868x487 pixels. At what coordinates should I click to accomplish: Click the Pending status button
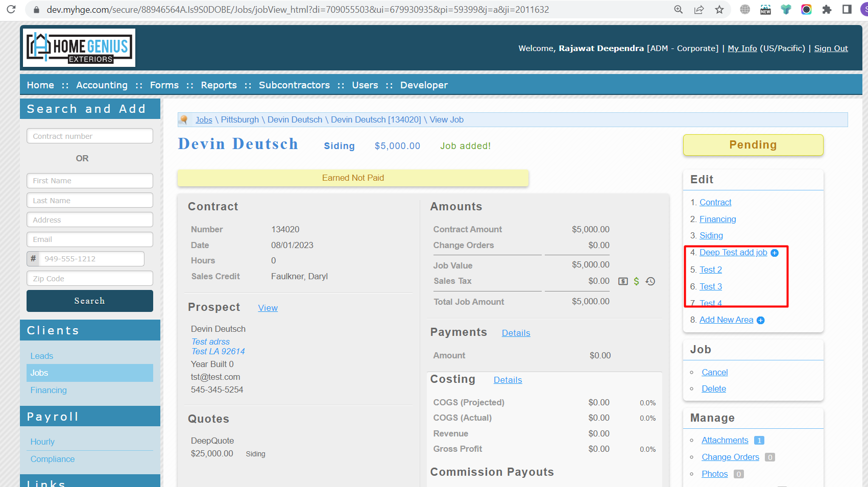click(753, 145)
